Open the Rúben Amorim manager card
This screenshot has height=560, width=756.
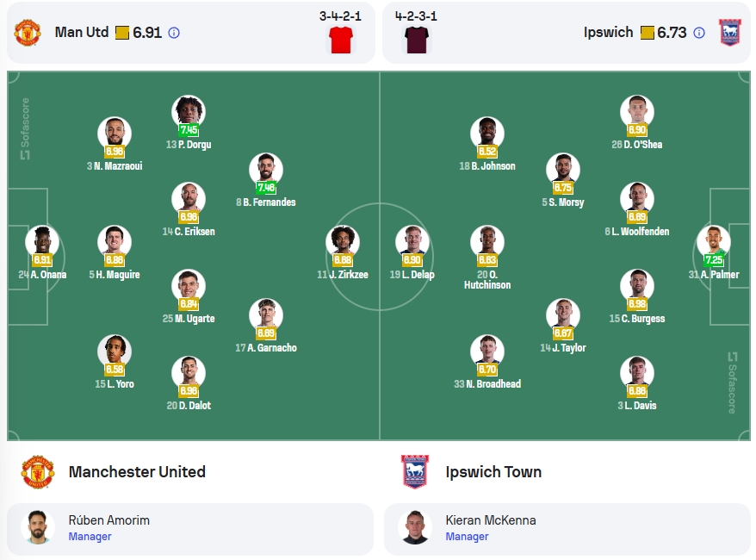190,529
